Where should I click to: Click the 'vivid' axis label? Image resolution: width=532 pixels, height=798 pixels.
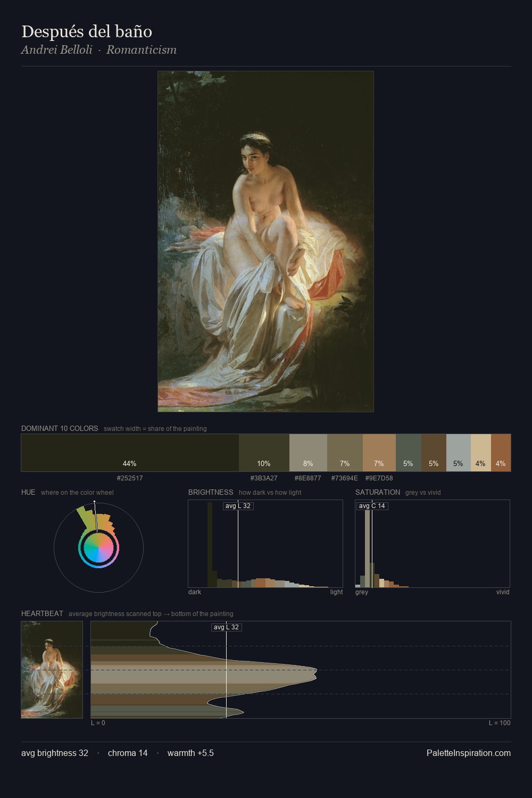coord(503,592)
